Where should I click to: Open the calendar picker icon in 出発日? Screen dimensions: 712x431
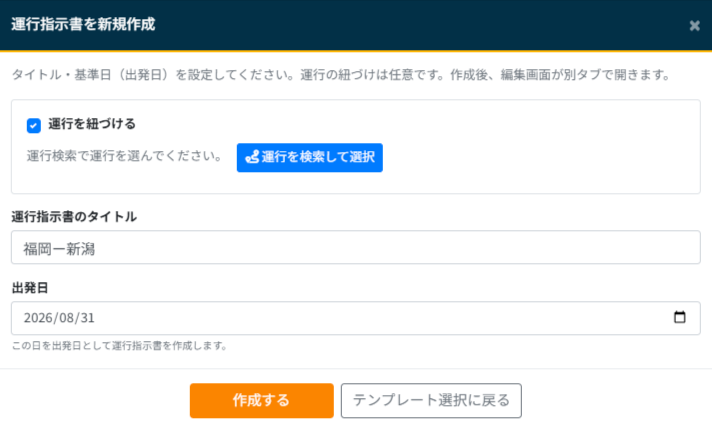pos(679,317)
